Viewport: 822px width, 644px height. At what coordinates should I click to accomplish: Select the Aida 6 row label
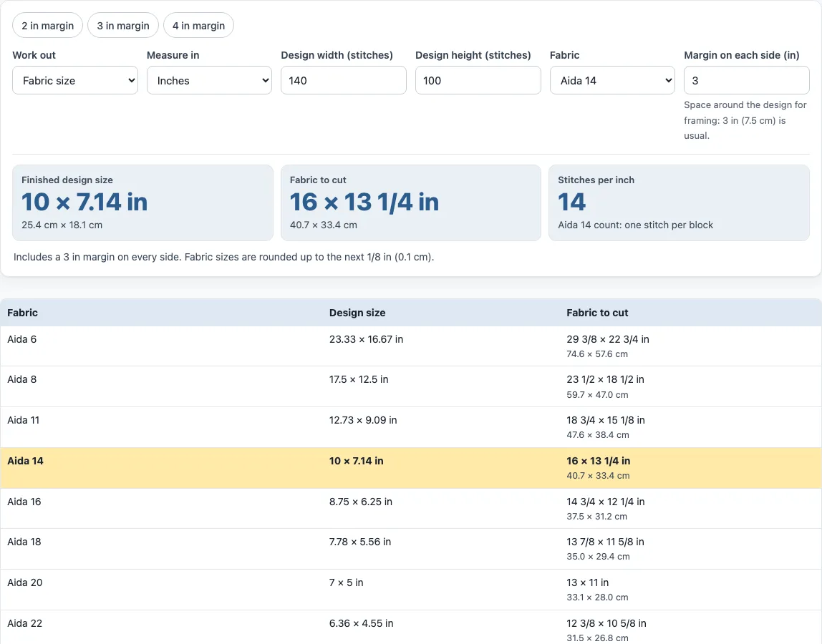click(22, 339)
